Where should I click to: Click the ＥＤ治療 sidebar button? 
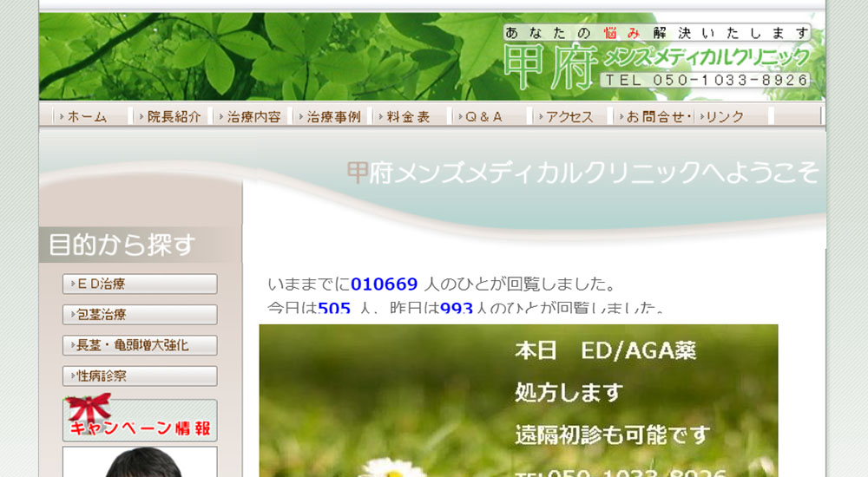coord(140,284)
